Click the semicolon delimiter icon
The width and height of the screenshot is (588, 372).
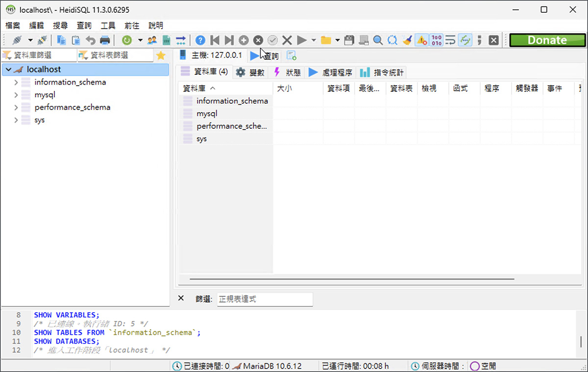click(x=480, y=40)
